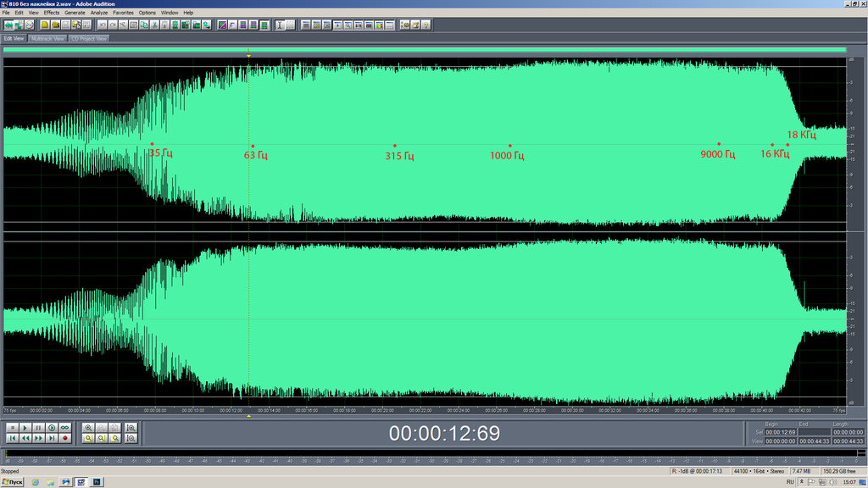Open the Analyze menu
The width and height of the screenshot is (868, 488).
99,12
